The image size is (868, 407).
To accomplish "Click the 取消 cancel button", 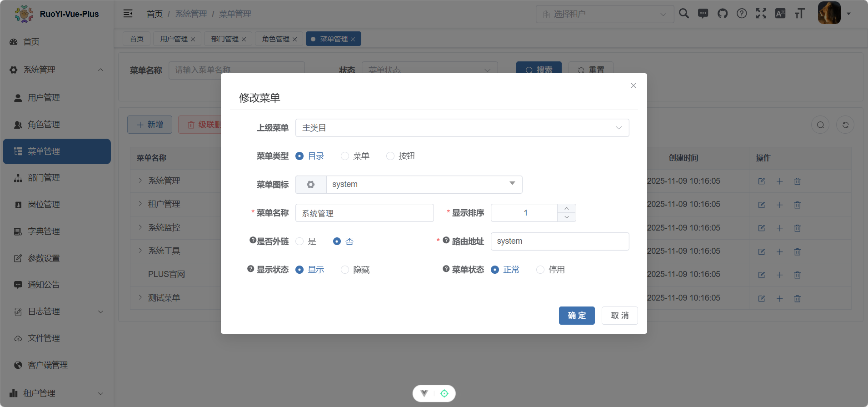I will (619, 316).
